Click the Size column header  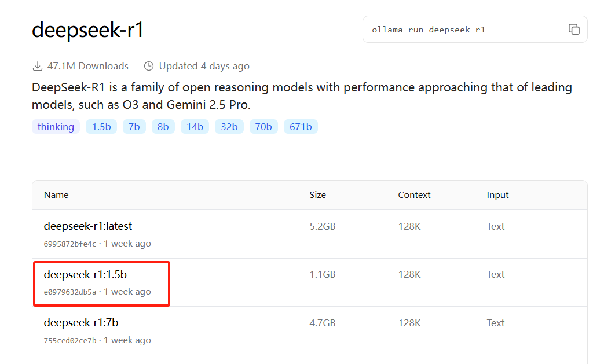click(318, 195)
